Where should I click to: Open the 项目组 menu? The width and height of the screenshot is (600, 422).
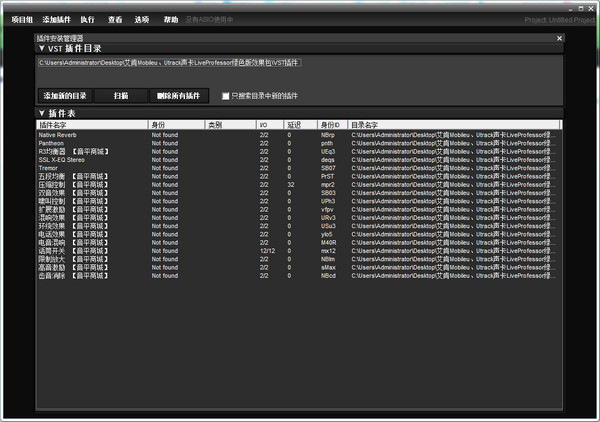pyautogui.click(x=21, y=19)
